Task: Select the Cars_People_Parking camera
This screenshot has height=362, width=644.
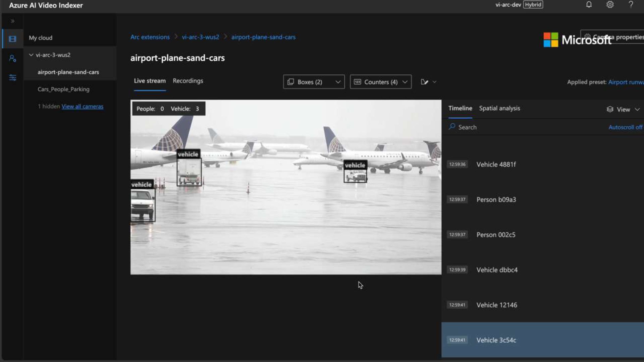Action: (63, 89)
